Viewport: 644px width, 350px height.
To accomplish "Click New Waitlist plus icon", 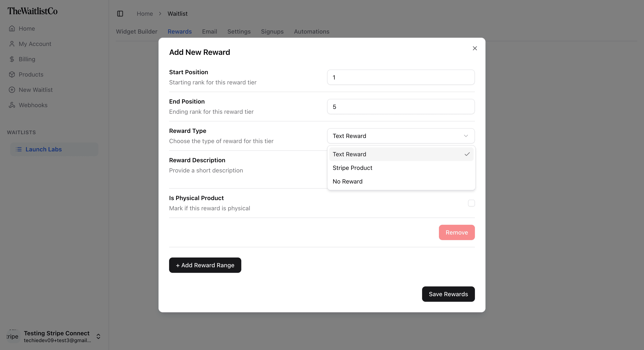I will click(x=12, y=90).
